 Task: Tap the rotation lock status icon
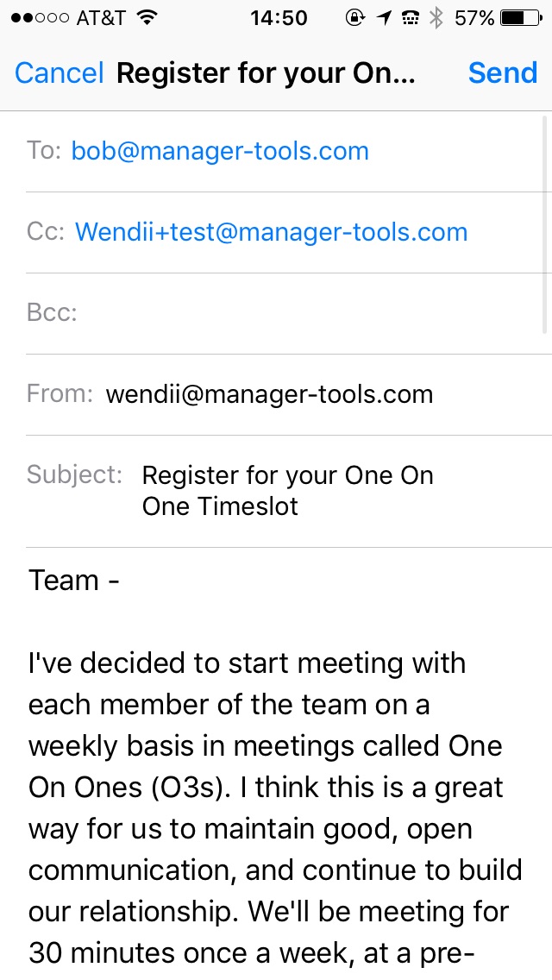click(x=355, y=17)
